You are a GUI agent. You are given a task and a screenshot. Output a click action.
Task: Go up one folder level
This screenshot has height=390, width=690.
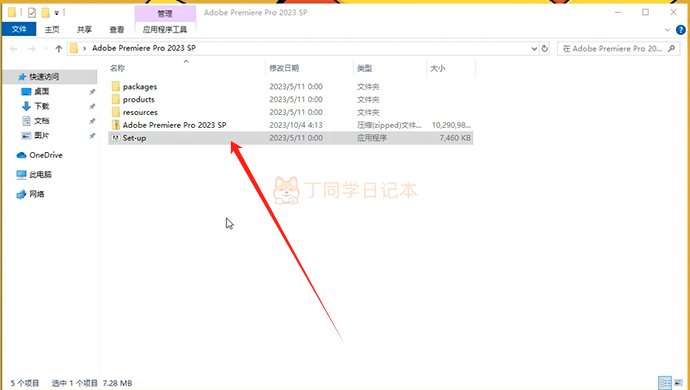(x=59, y=48)
